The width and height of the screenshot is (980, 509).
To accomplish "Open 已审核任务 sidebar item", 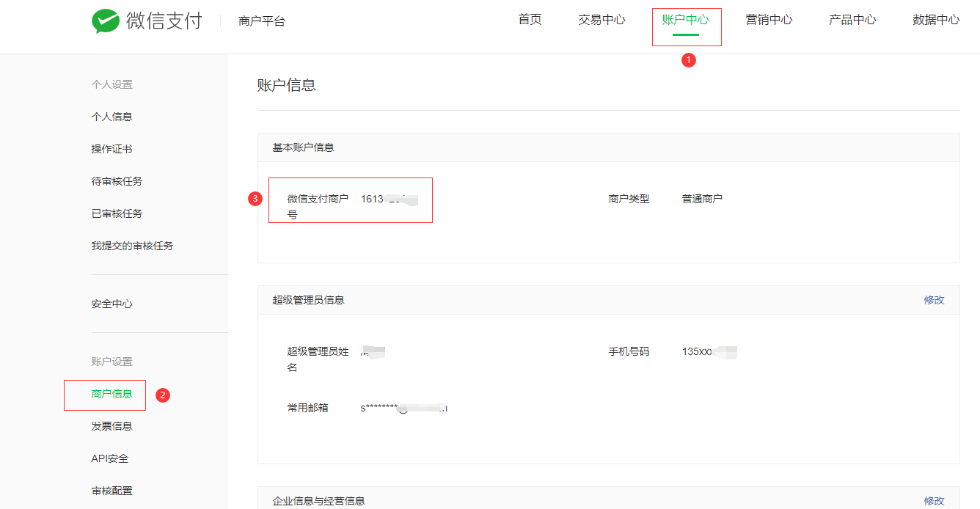I will (117, 213).
